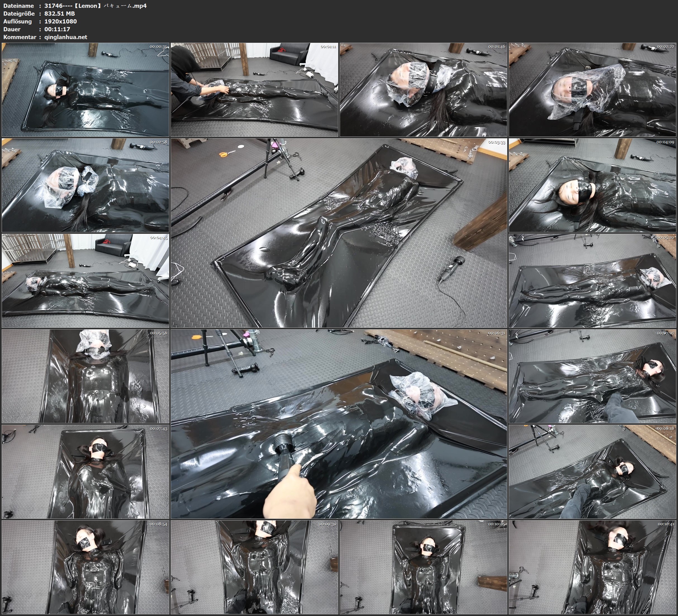This screenshot has width=678, height=616.
Task: Open the frame at 00:01:11
Action: click(x=254, y=89)
